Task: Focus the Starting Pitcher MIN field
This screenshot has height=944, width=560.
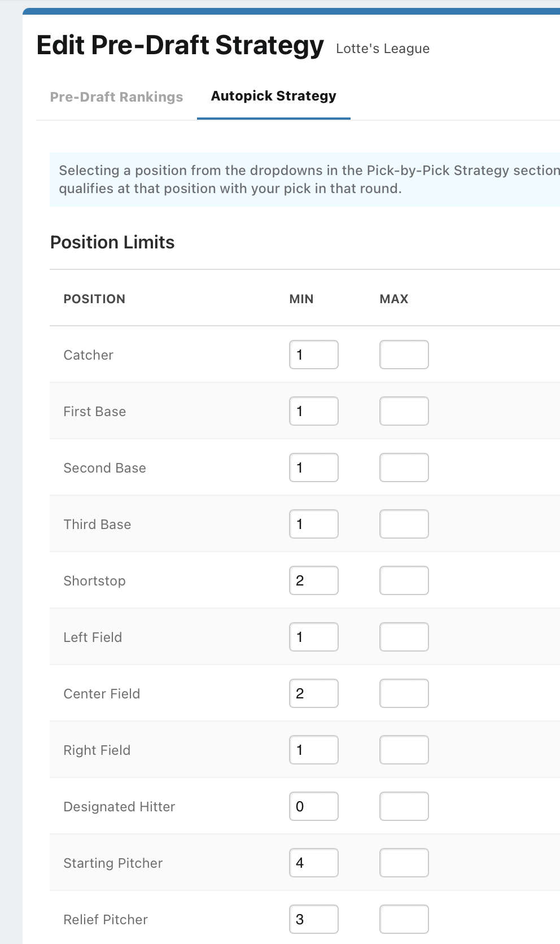Action: 314,863
